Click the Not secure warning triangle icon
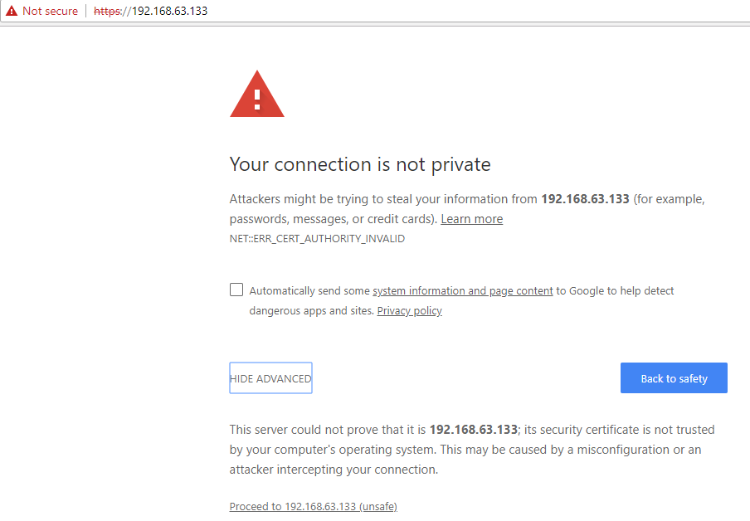This screenshot has width=750, height=521. pos(11,11)
